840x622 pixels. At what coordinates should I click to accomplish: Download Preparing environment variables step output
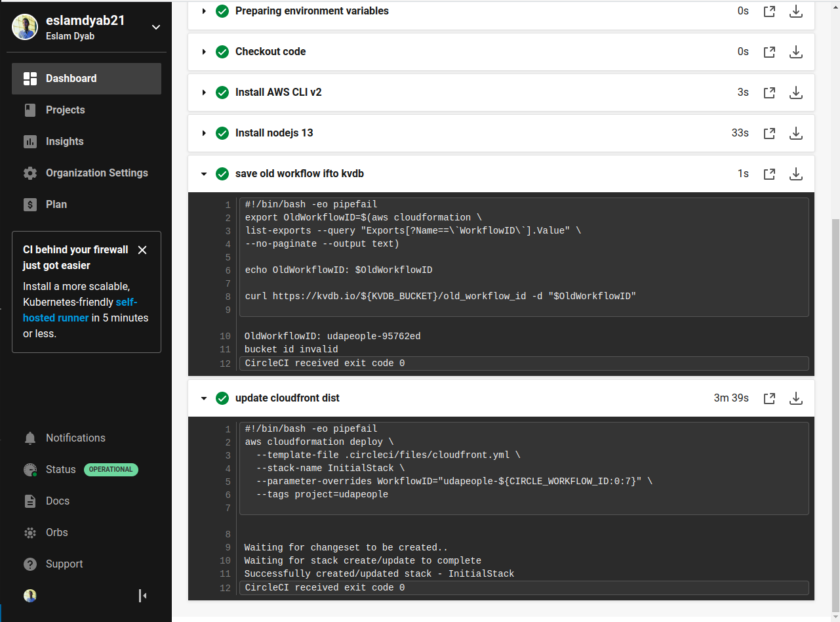[796, 11]
